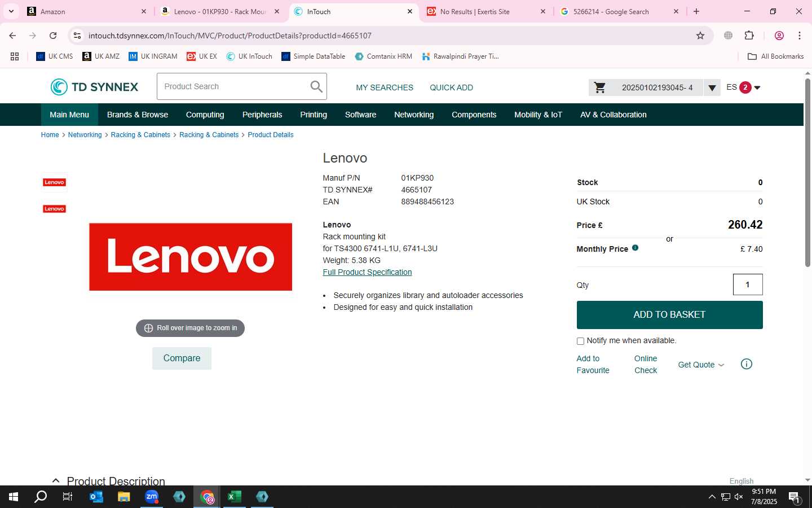The image size is (812, 508).
Task: Open Zoom from the taskbar
Action: tap(152, 497)
